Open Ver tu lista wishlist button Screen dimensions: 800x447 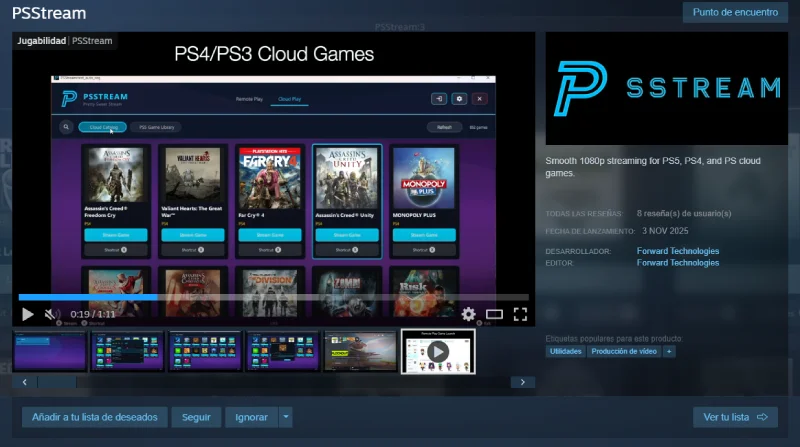click(734, 417)
